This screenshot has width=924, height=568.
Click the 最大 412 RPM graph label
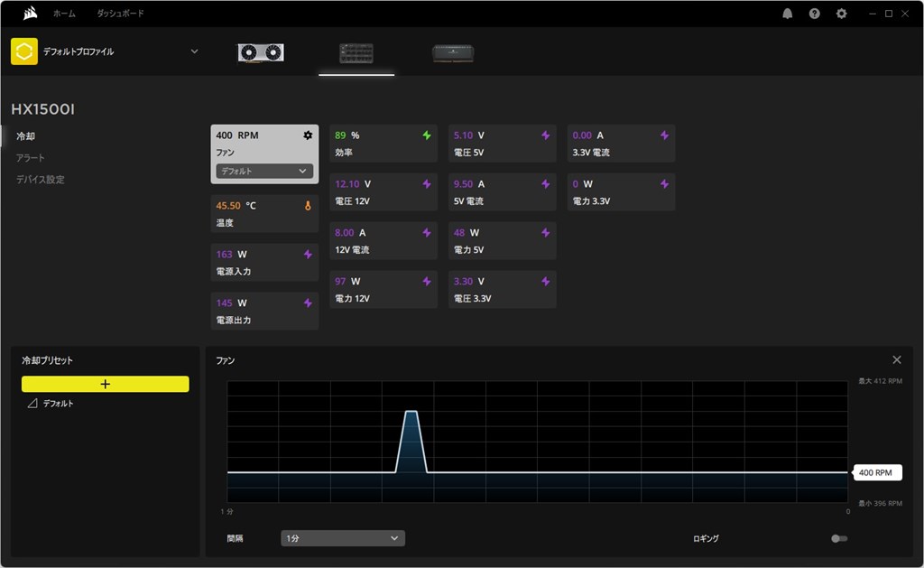click(881, 381)
